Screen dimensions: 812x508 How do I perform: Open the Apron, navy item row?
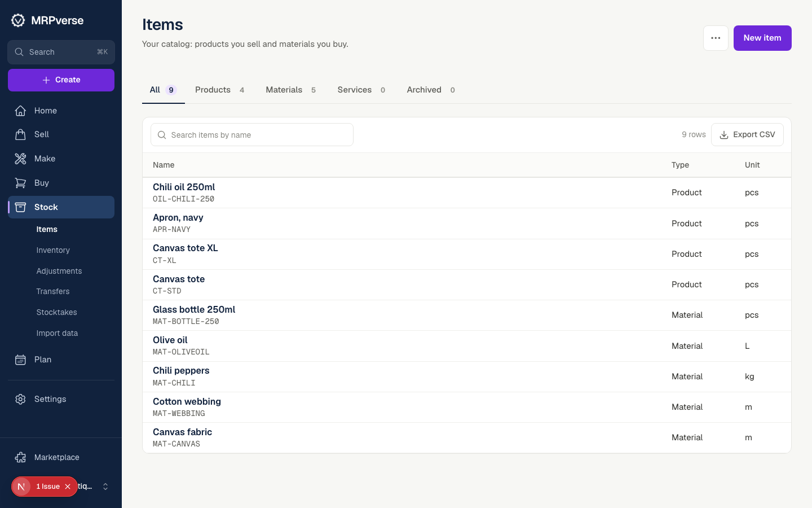[467, 224]
